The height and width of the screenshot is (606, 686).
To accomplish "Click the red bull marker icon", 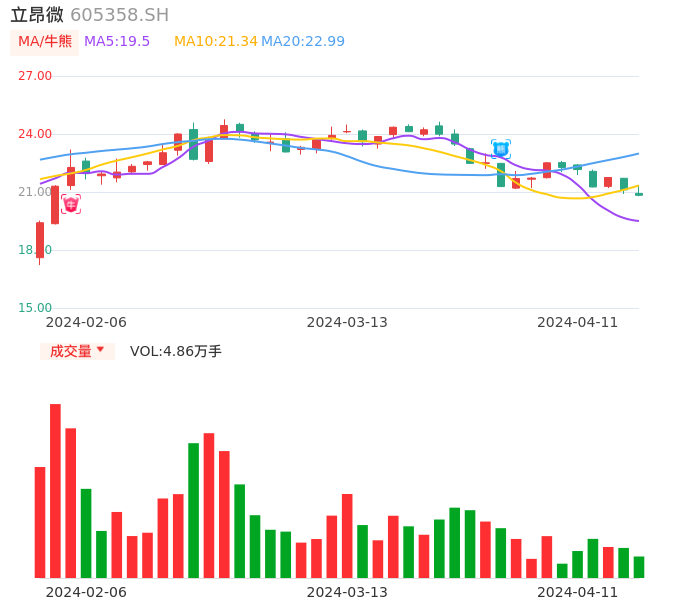I will [x=71, y=204].
